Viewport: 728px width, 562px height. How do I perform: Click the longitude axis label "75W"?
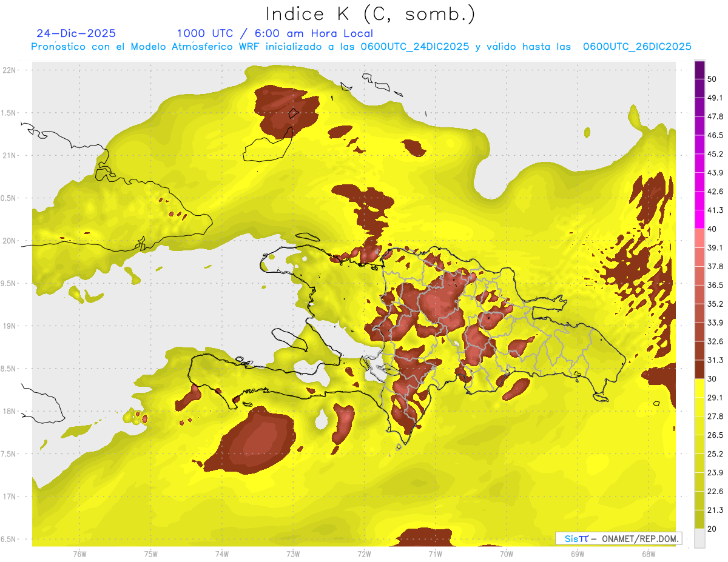point(151,554)
